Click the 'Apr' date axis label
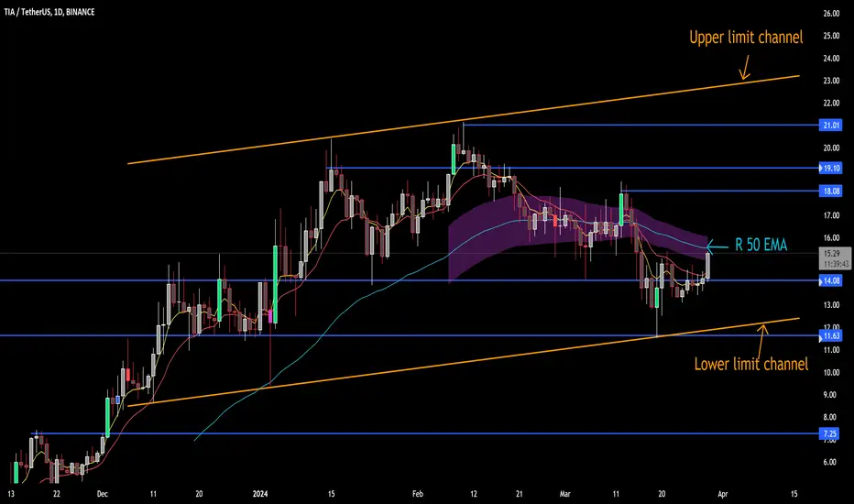 723,494
